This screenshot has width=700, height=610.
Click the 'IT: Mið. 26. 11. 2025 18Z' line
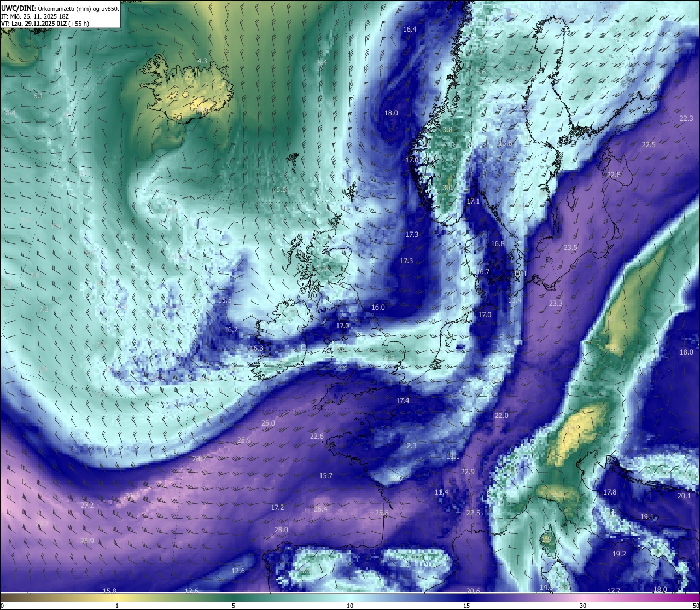click(35, 16)
